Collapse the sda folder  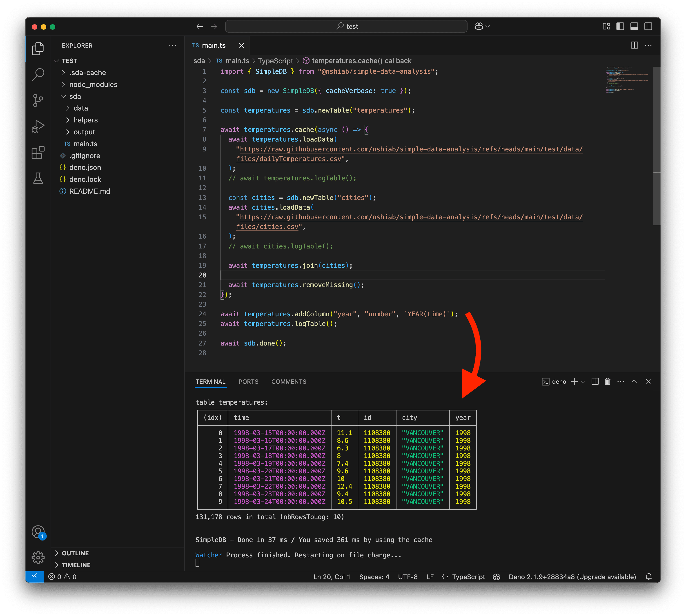pyautogui.click(x=118, y=96)
